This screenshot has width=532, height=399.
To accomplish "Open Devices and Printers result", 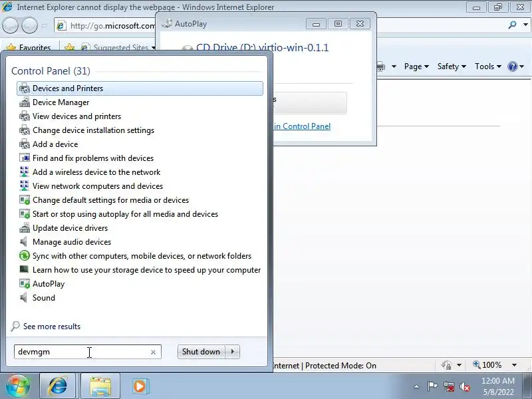I will (140, 88).
